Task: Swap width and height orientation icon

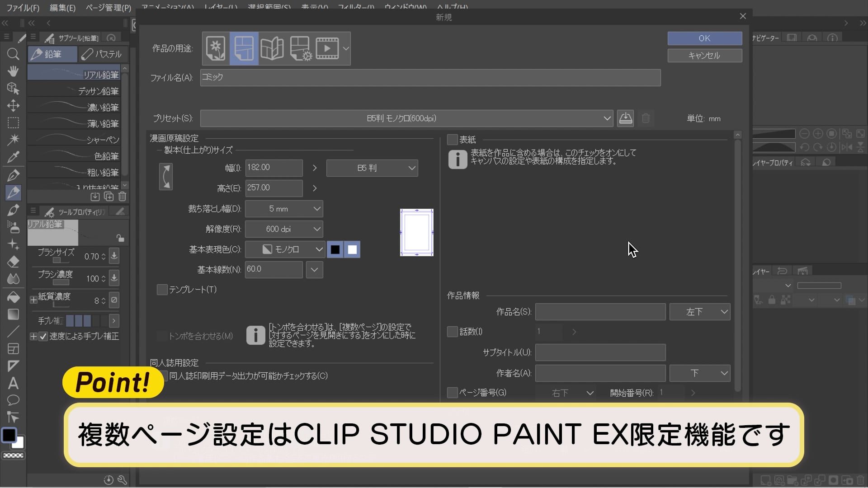Action: [166, 177]
